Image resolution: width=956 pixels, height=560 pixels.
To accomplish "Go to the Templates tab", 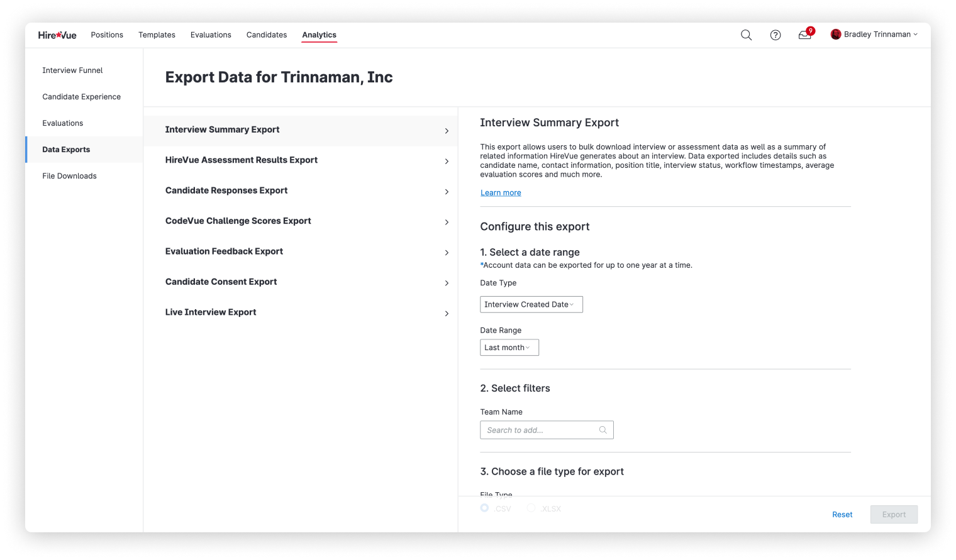I will (x=157, y=35).
